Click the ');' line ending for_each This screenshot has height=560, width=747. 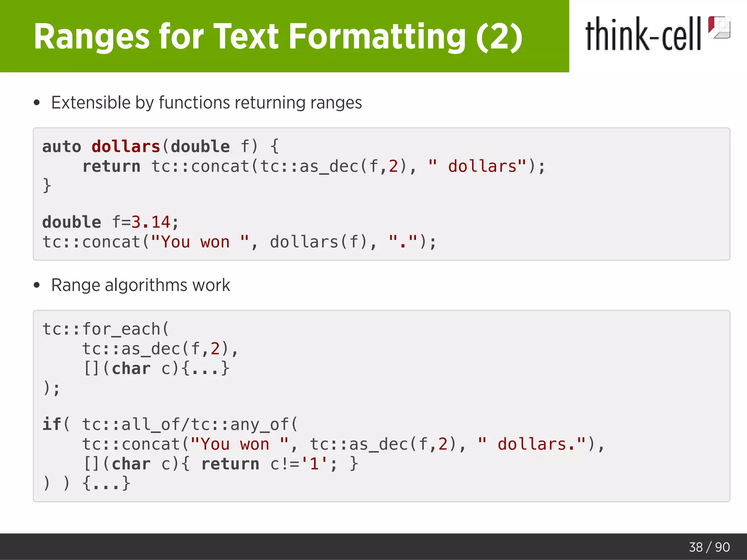tap(51, 388)
